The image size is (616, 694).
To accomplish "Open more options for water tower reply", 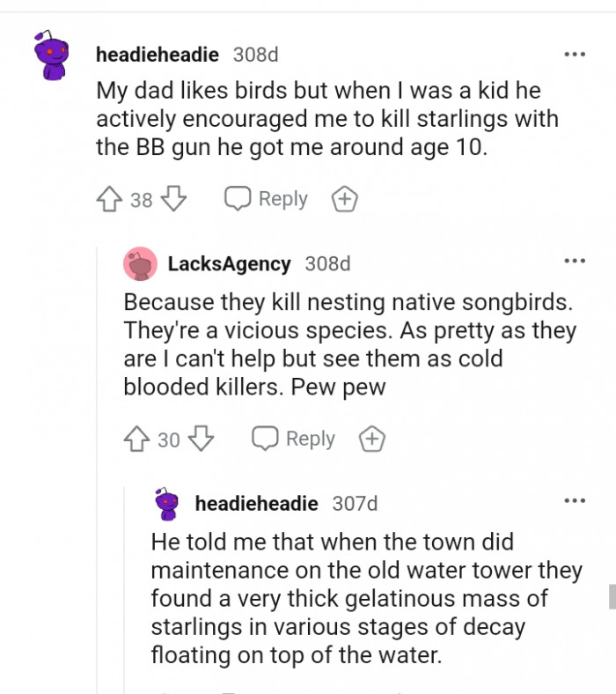I will point(574,502).
